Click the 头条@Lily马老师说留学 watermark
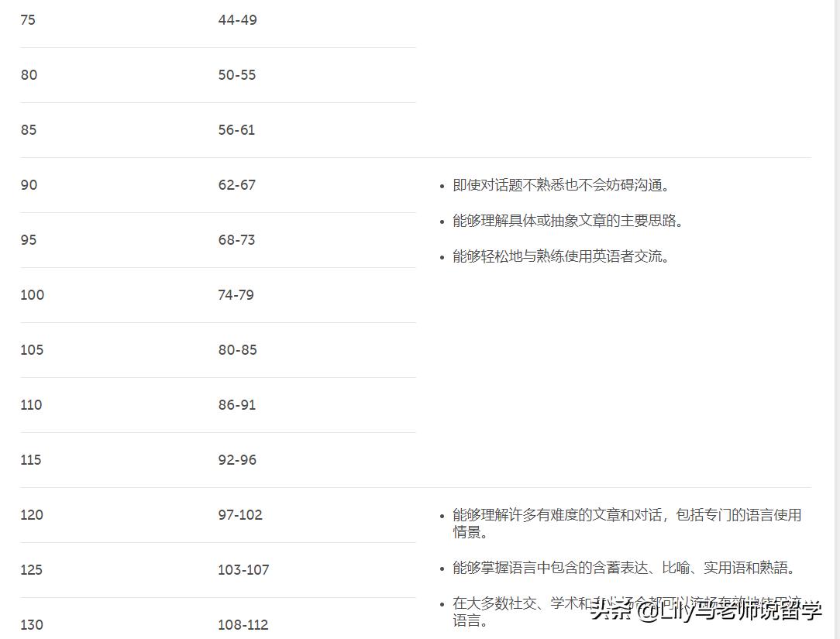840x639 pixels. [x=701, y=612]
